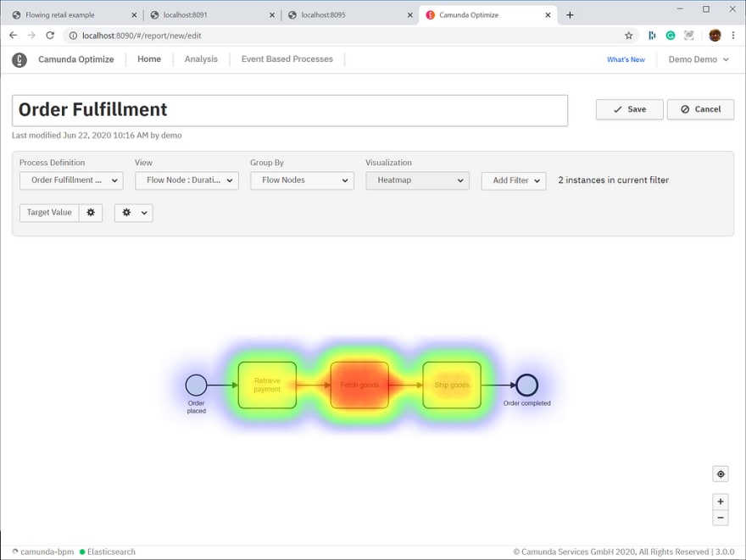746x560 pixels.
Task: Click Camunda Optimize title text
Action: click(x=76, y=59)
